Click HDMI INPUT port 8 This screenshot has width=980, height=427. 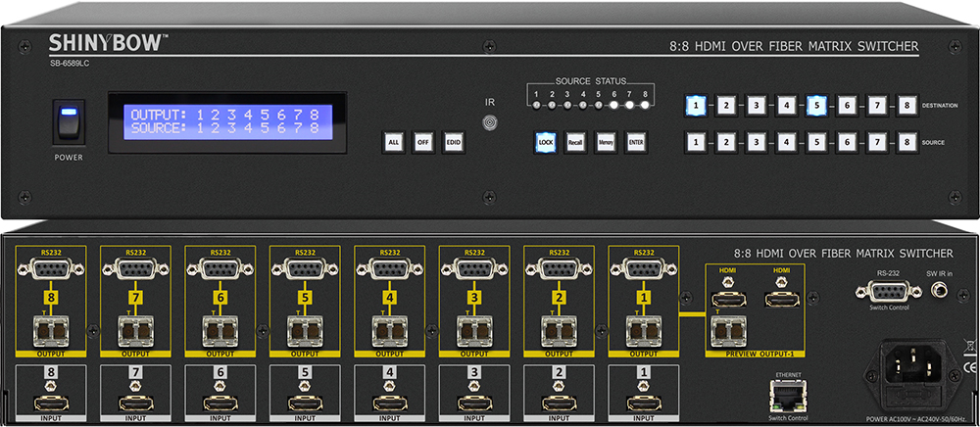(x=51, y=403)
